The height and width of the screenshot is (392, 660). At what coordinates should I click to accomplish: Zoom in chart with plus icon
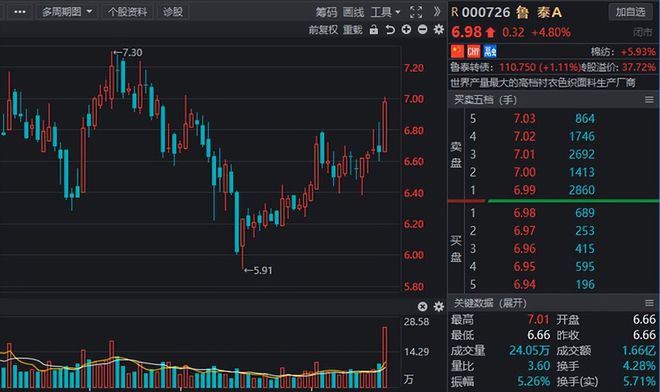[x=406, y=29]
